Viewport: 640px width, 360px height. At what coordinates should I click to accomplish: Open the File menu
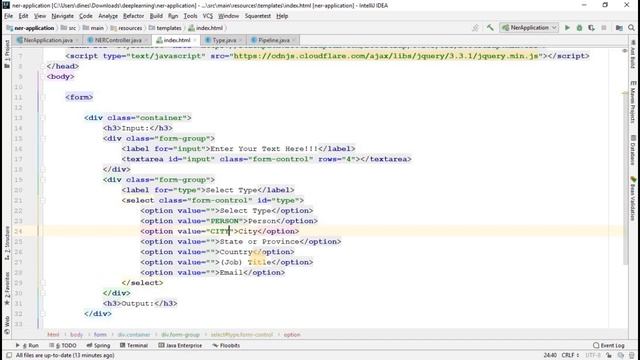[x=9, y=16]
